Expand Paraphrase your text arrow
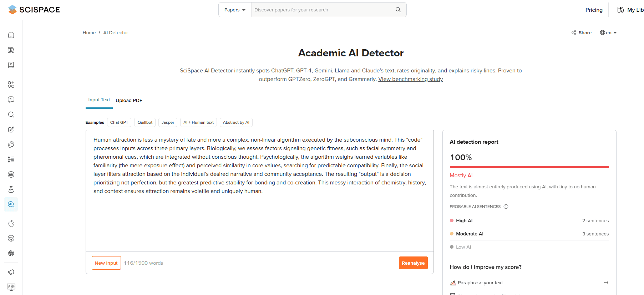 tap(606, 283)
